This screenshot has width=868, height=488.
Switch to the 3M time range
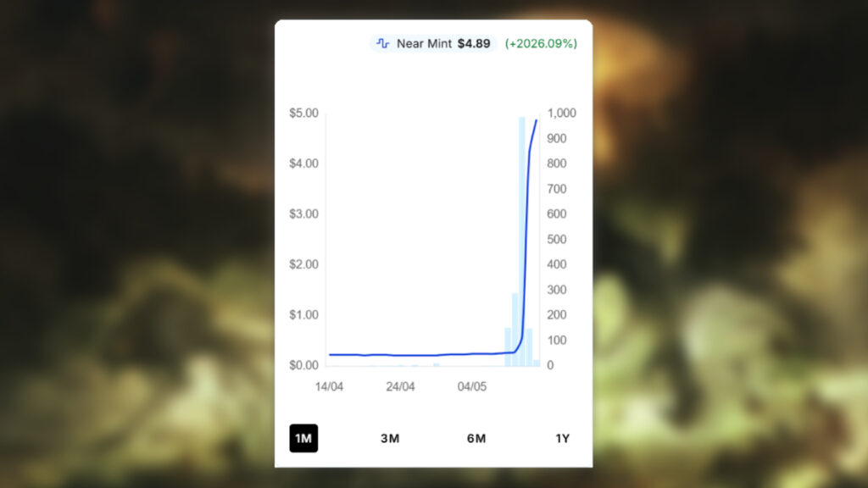point(390,438)
